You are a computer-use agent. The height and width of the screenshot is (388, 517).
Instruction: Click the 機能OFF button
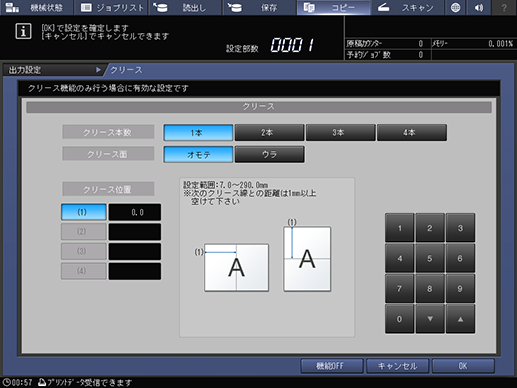[x=332, y=366]
